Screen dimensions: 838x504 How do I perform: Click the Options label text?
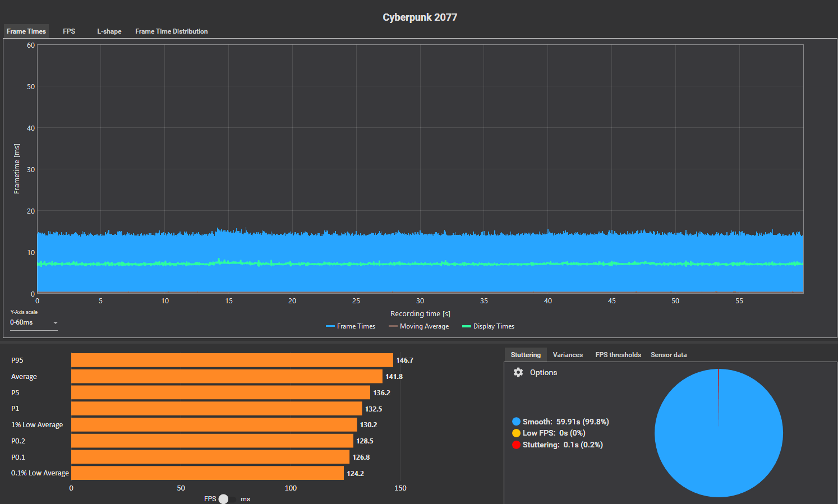click(544, 372)
